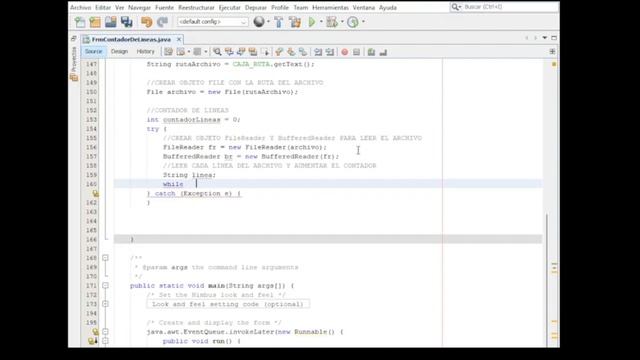The width and height of the screenshot is (640, 360).
Task: Switch to the Design view
Action: pos(119,51)
